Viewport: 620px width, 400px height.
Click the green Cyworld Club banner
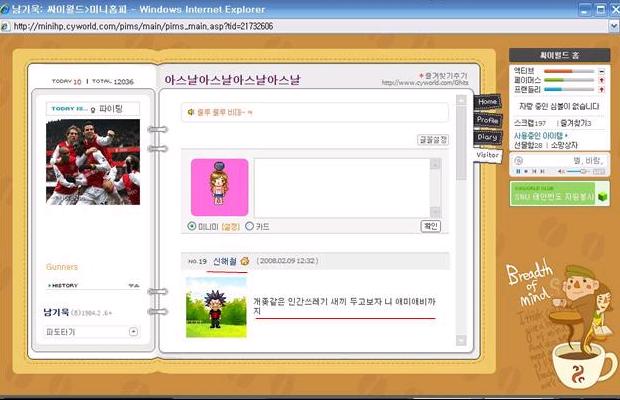(559, 194)
